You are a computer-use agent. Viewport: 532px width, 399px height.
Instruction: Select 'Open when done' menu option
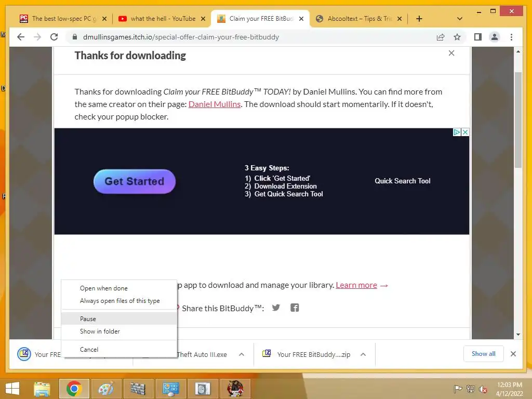tap(119, 288)
